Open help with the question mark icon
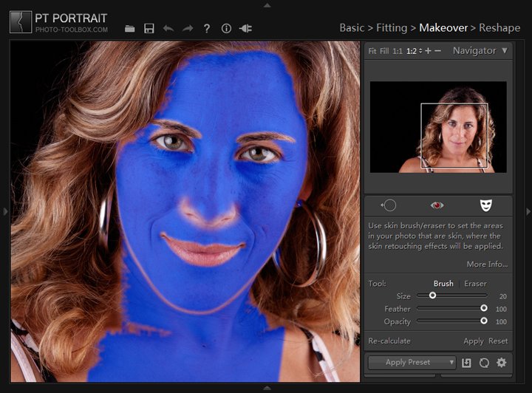532x393 pixels. coord(207,29)
